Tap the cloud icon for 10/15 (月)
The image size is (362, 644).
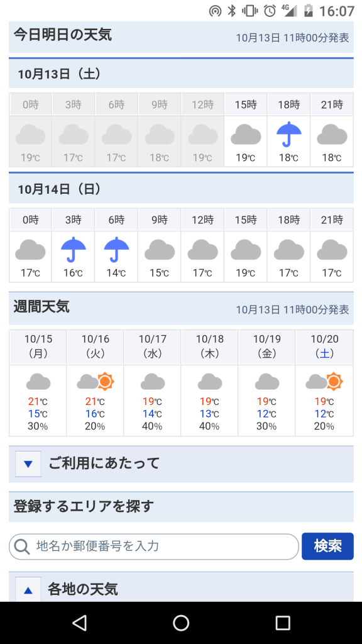[x=38, y=382]
